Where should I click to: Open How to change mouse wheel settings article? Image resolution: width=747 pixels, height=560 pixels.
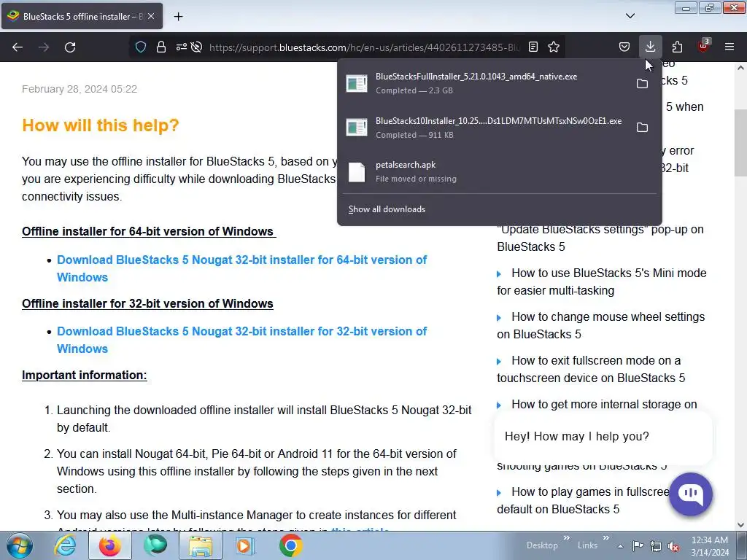click(600, 326)
